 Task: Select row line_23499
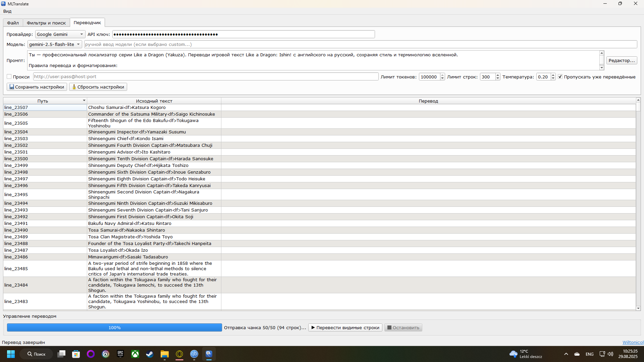point(45,165)
